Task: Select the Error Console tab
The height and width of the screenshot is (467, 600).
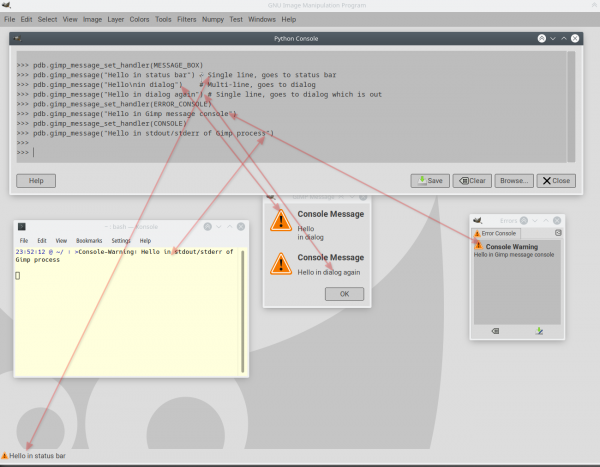Action: point(495,233)
